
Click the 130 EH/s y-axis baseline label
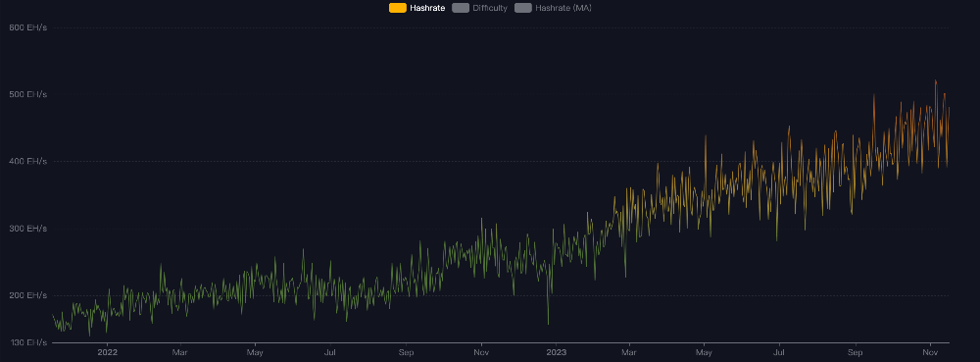[x=28, y=342]
